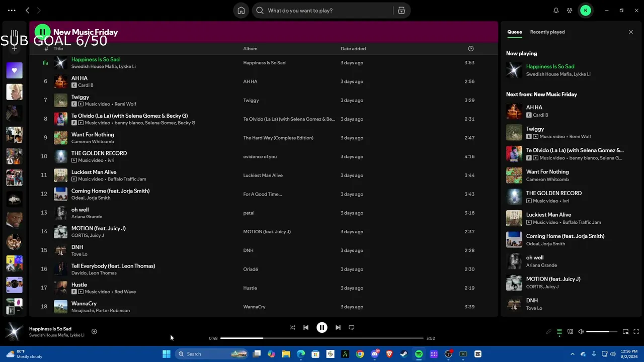The image size is (644, 362).
Task: Focus the 'What do you want to play?' search box
Action: tap(323, 11)
